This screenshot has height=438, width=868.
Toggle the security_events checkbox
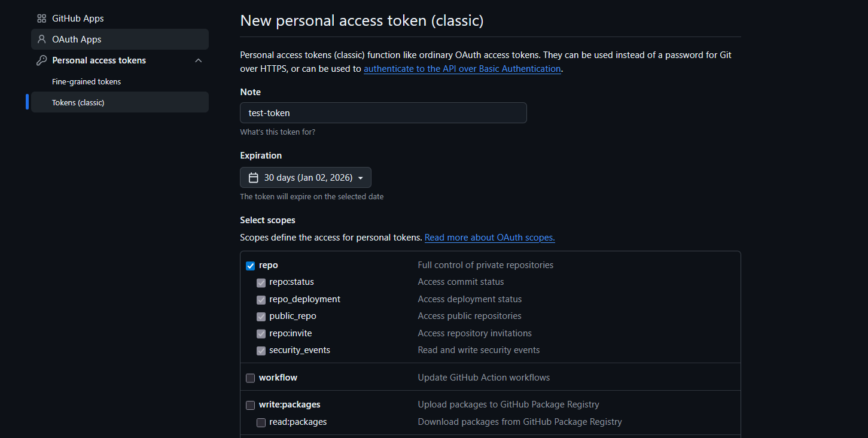pos(261,351)
